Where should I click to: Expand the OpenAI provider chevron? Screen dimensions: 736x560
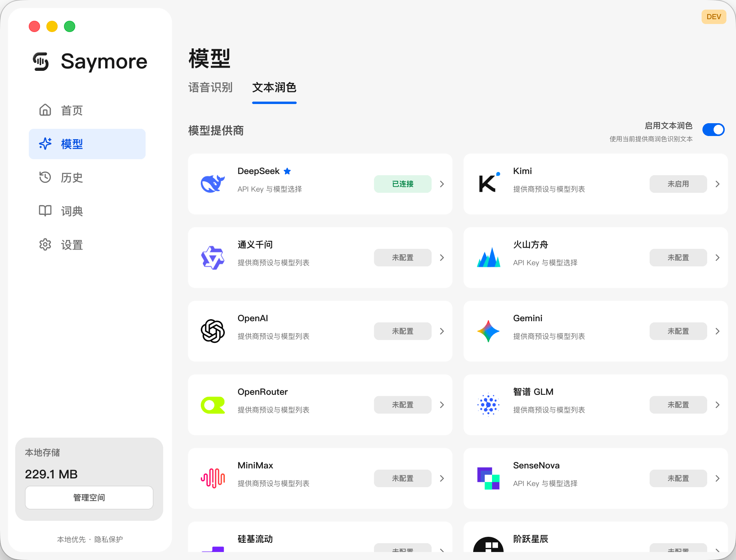pos(442,331)
